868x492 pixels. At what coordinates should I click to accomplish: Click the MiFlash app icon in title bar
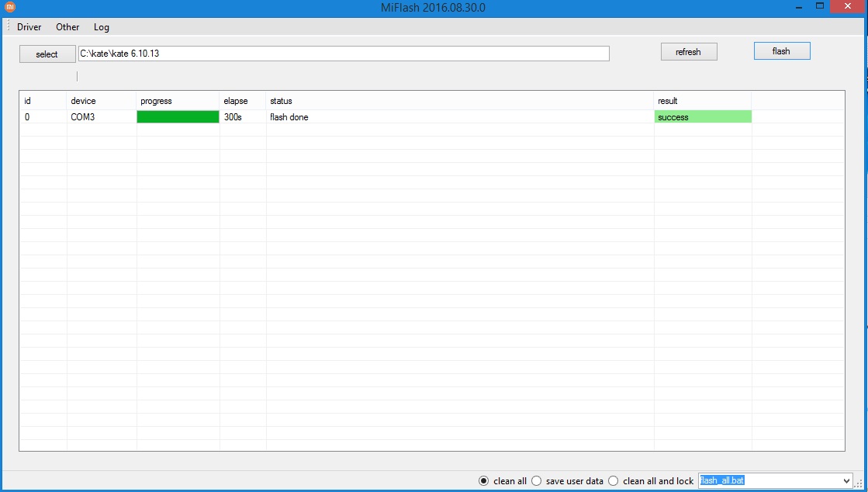[10, 7]
